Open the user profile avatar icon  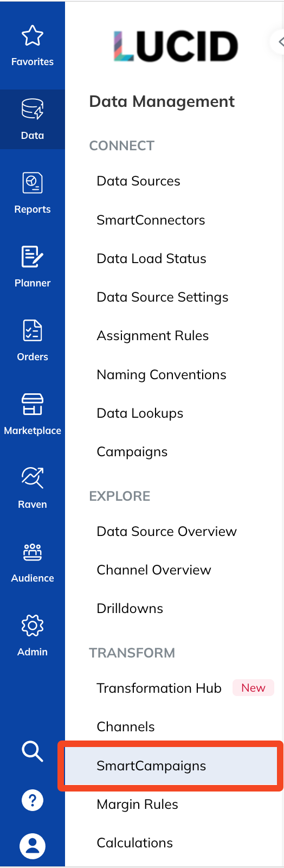[33, 846]
